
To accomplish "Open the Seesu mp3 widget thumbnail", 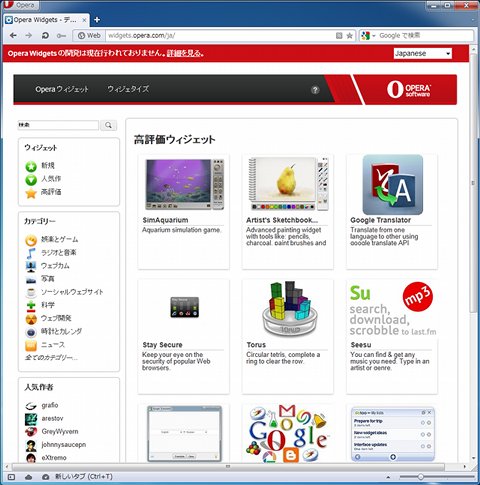I will tap(393, 308).
